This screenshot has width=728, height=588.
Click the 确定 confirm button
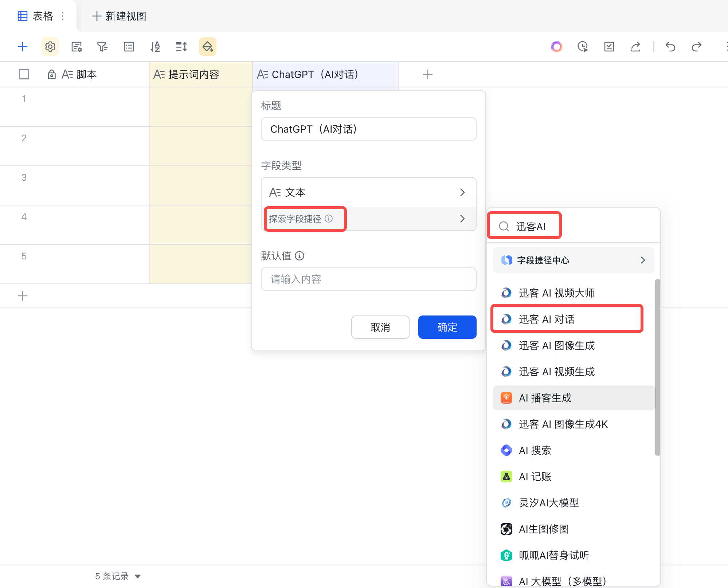(447, 327)
